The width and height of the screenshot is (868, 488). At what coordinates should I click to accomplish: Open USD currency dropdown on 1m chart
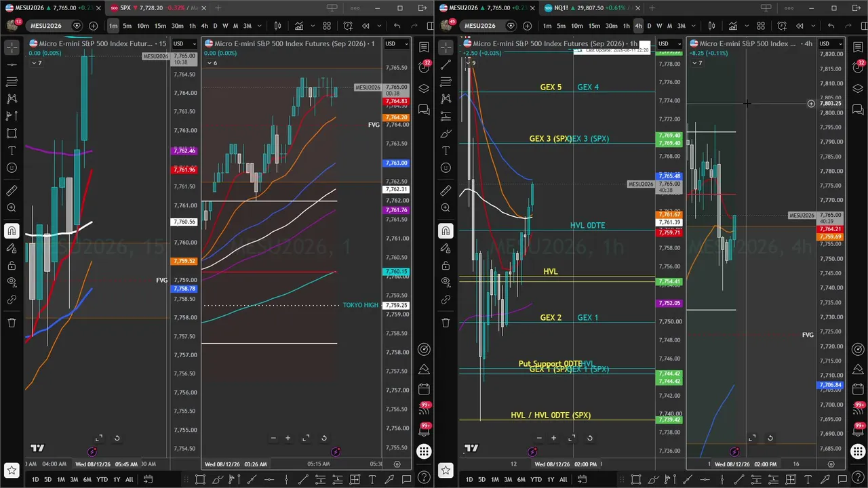(397, 43)
